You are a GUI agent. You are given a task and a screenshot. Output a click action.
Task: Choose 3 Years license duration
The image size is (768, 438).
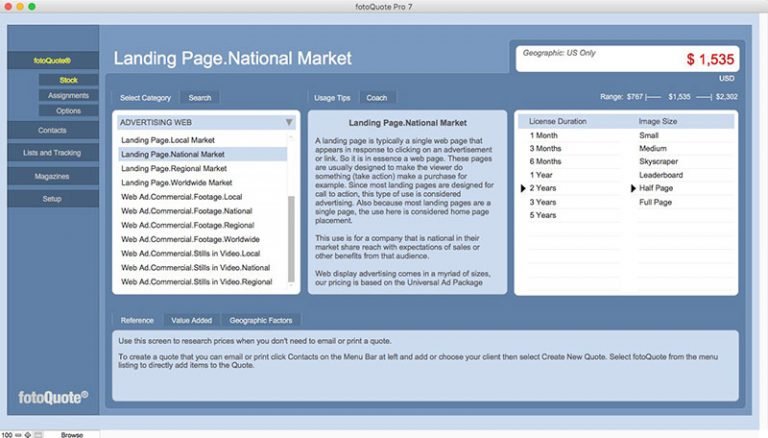click(543, 202)
